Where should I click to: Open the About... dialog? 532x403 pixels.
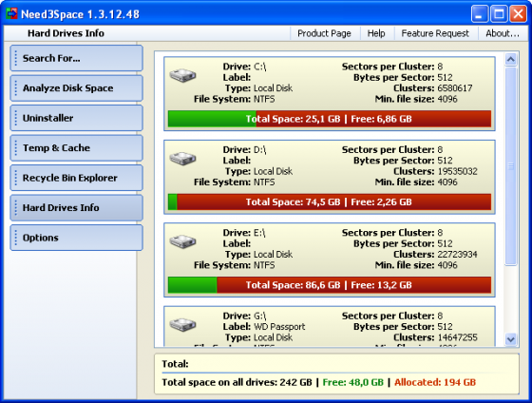503,33
